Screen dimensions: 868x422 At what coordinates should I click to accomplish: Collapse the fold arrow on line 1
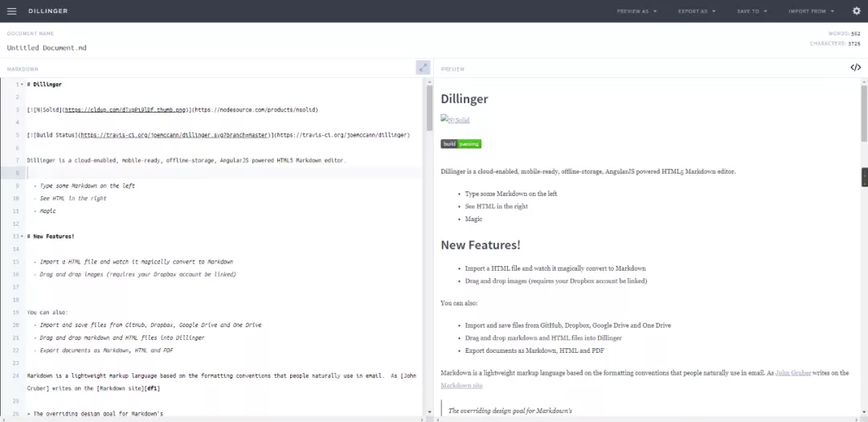coord(22,84)
